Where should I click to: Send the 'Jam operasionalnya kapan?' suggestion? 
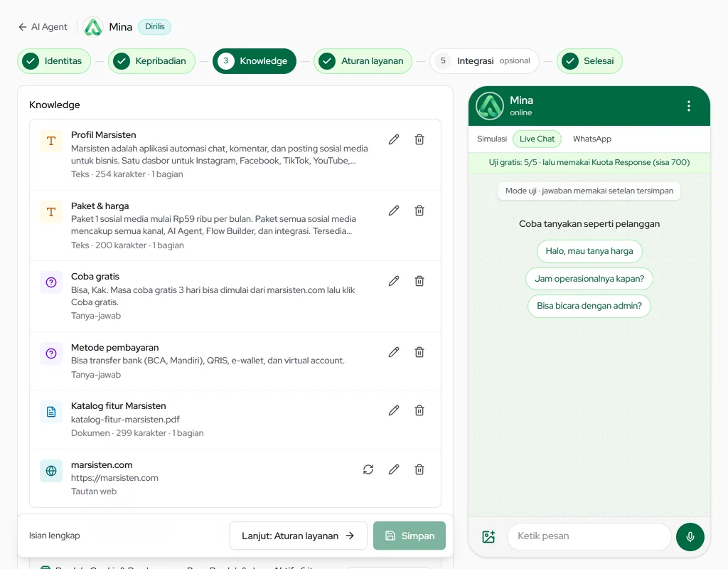coord(589,279)
